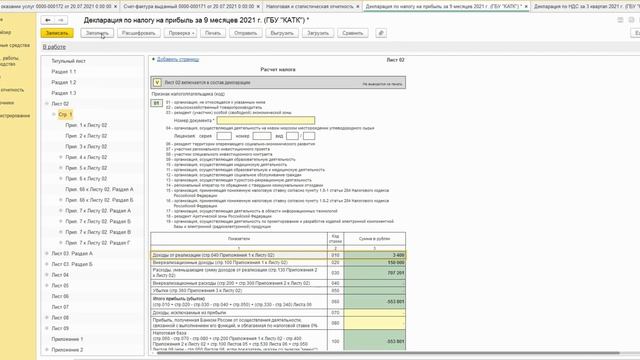Click the license 'серия' input box

tap(224, 136)
